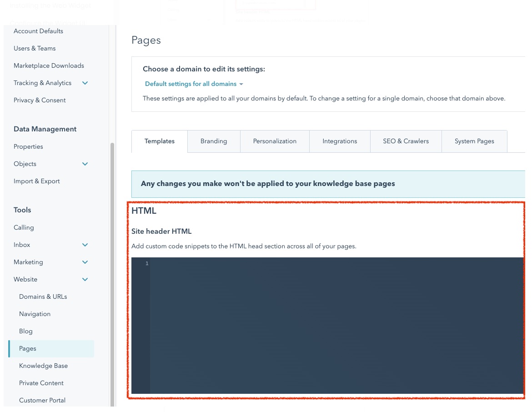The width and height of the screenshot is (532, 412).
Task: Open the System Pages tab
Action: tap(474, 141)
